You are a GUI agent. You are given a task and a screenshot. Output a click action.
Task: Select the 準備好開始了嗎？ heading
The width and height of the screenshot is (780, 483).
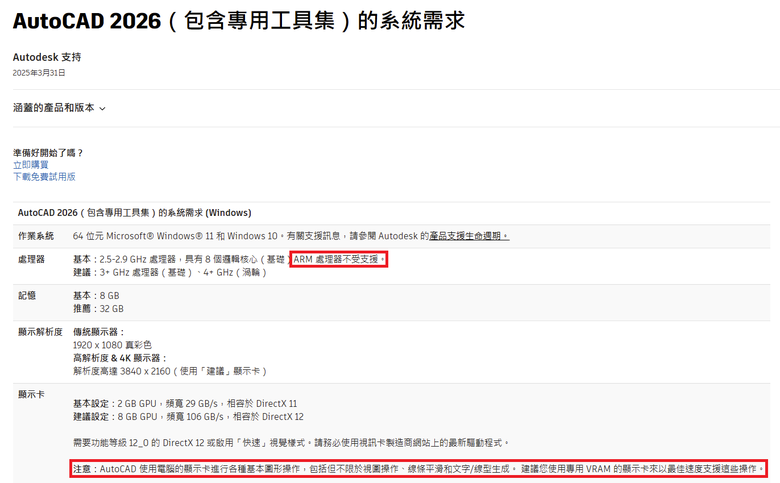point(48,153)
